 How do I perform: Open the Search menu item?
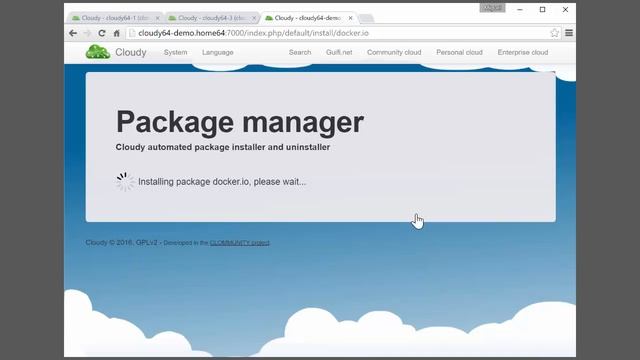[300, 52]
